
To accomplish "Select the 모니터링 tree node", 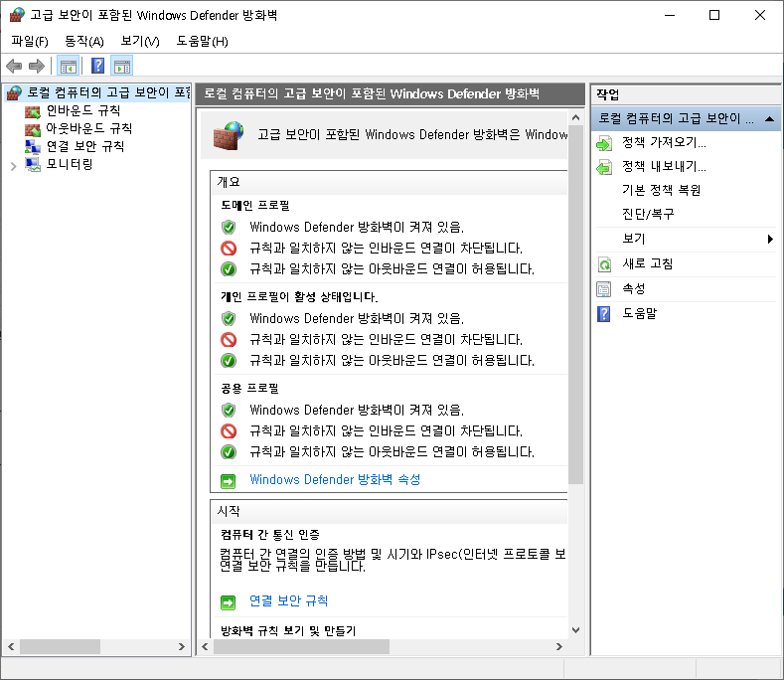I will 69,164.
